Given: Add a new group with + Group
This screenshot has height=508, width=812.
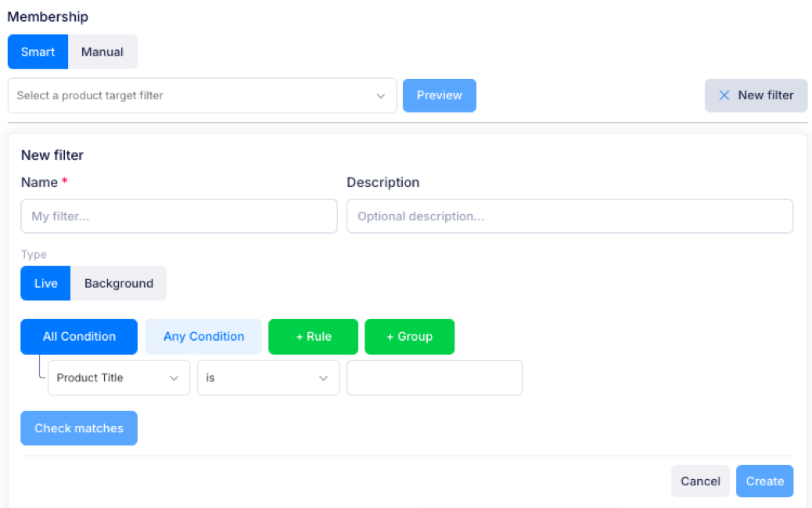Looking at the screenshot, I should click(410, 337).
